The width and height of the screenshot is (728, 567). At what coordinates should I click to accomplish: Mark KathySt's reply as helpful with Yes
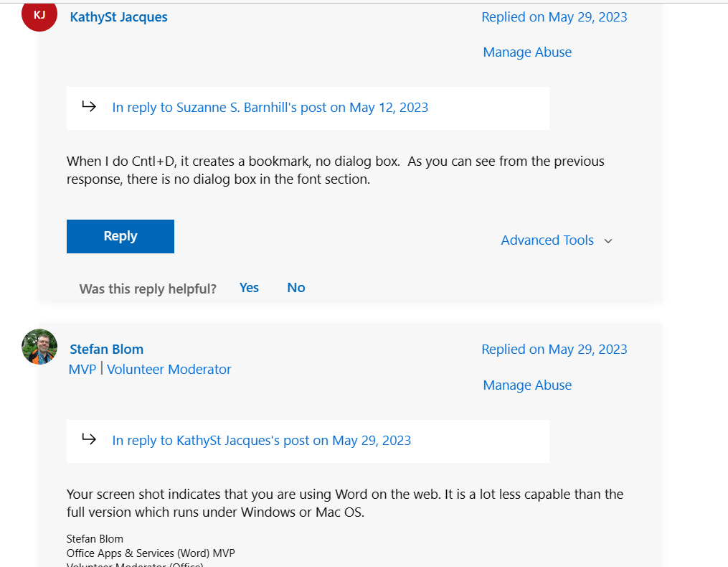249,287
